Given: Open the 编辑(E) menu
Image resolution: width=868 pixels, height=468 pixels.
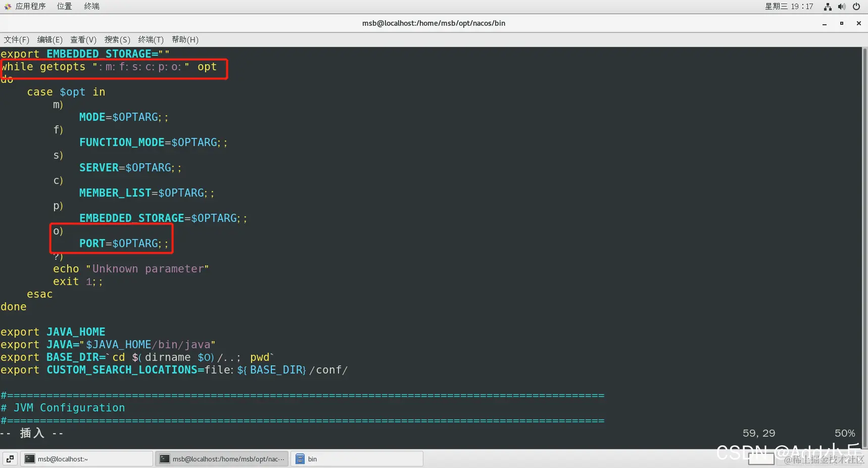Looking at the screenshot, I should (x=50, y=39).
